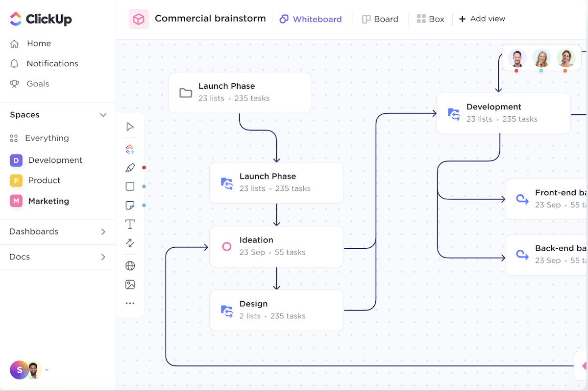Open the Ideation card on the whiteboard
Image resolution: width=588 pixels, height=391 pixels.
click(x=276, y=246)
